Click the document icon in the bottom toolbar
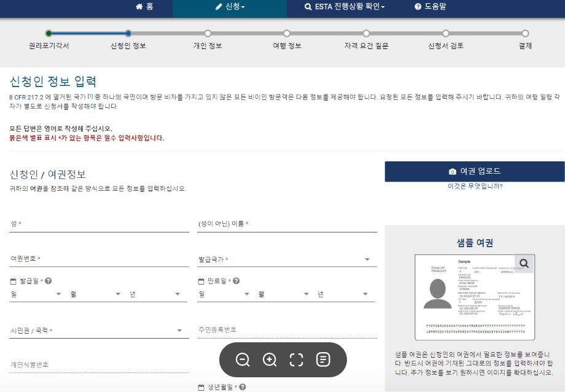The image size is (565, 392). 322,360
